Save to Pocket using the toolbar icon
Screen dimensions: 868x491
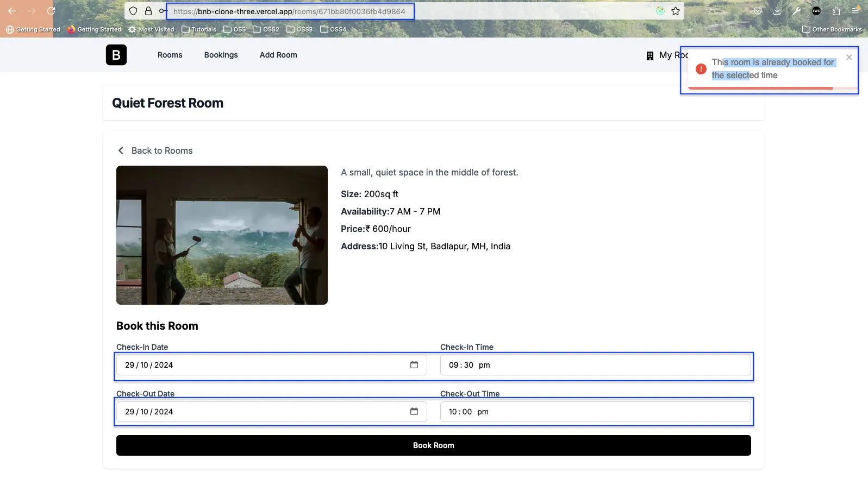[x=758, y=11]
